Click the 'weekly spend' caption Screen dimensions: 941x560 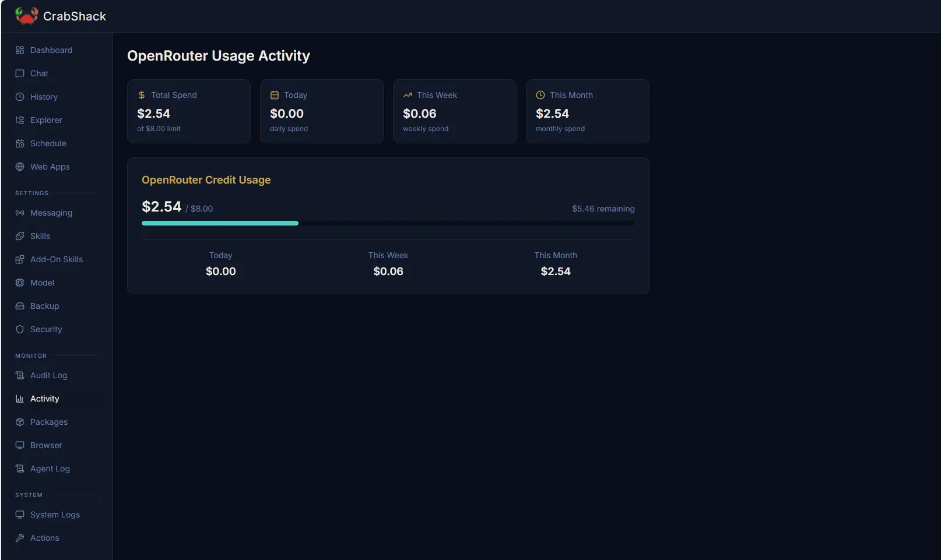[426, 129]
